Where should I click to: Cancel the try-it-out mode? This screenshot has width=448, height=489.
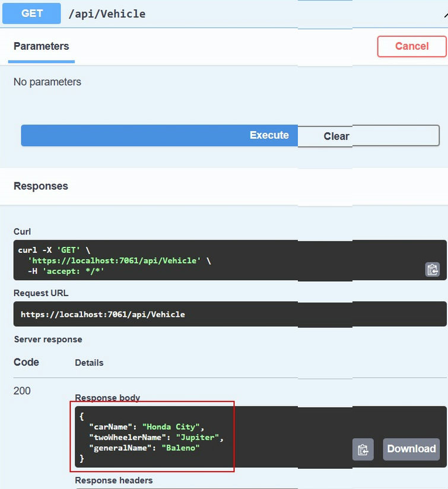coord(412,46)
